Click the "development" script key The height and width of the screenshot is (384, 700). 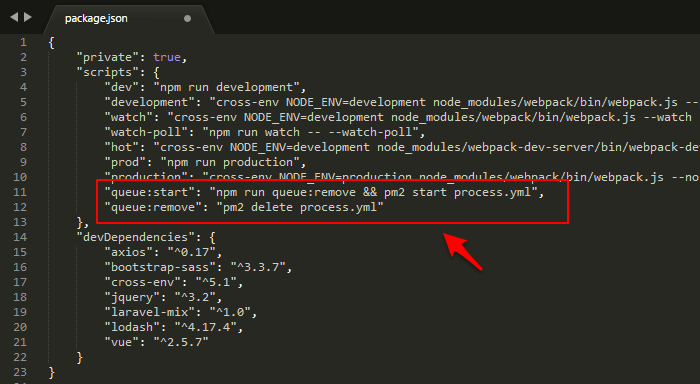coord(150,102)
